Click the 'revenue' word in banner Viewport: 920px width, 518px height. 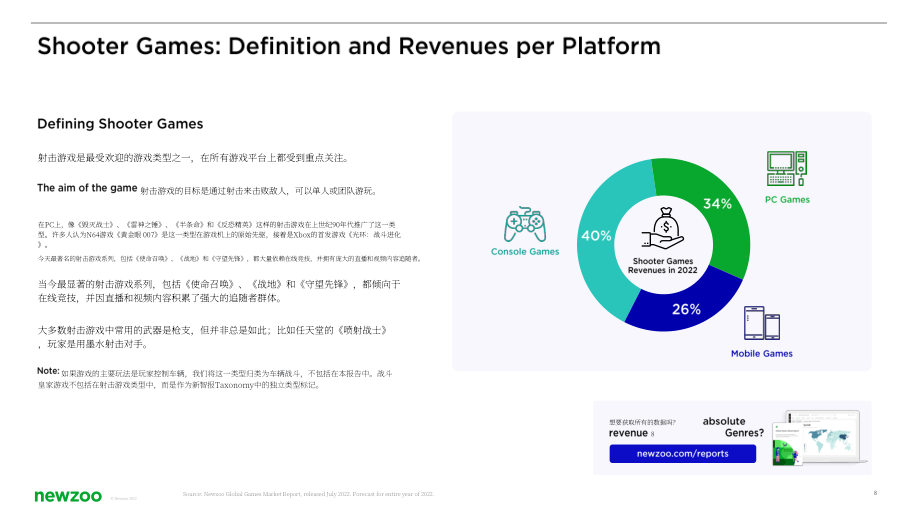(628, 433)
